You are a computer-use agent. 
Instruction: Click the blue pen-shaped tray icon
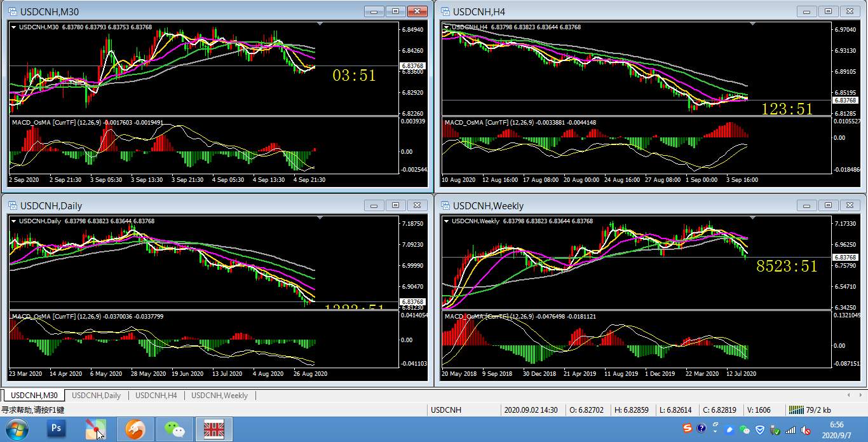729,430
